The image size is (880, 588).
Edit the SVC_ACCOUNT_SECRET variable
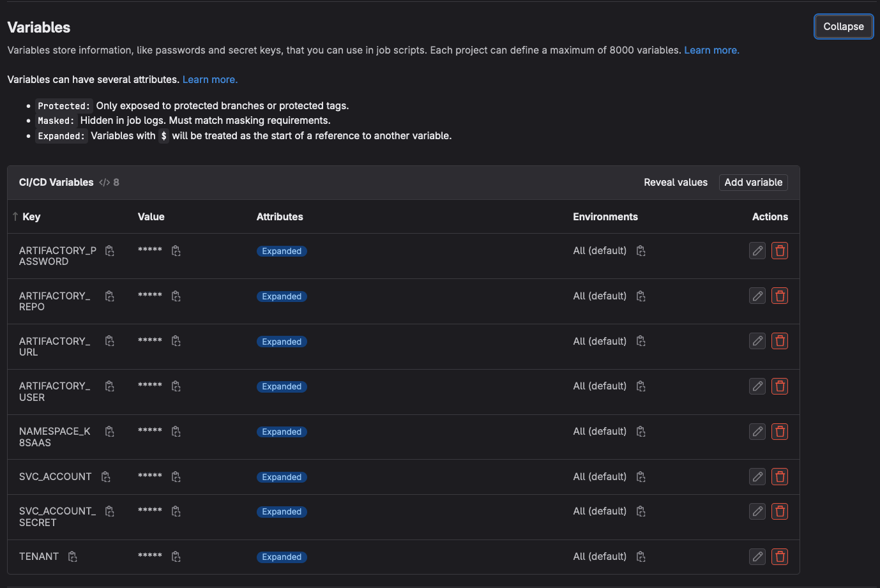pyautogui.click(x=757, y=511)
